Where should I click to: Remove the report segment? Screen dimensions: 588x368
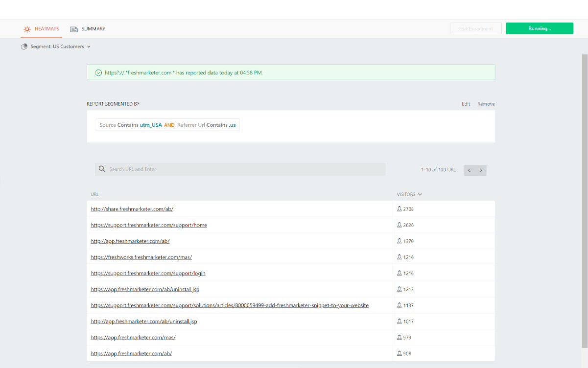click(486, 104)
